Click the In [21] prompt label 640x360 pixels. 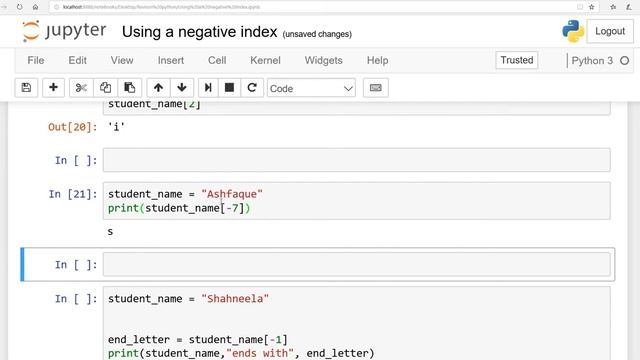click(73, 194)
